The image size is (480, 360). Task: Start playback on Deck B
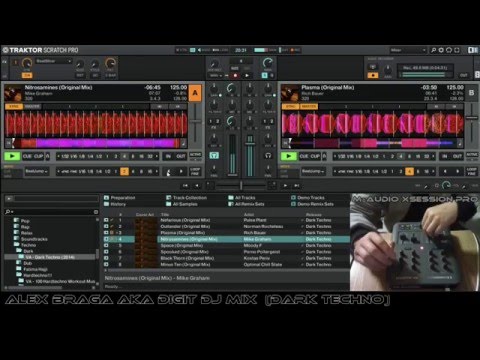coord(289,156)
